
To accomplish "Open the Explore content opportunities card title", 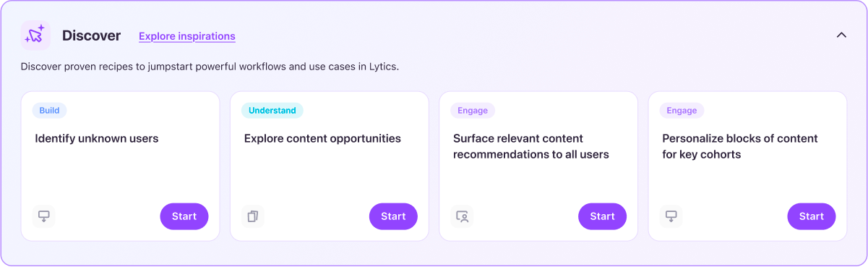I will point(322,138).
